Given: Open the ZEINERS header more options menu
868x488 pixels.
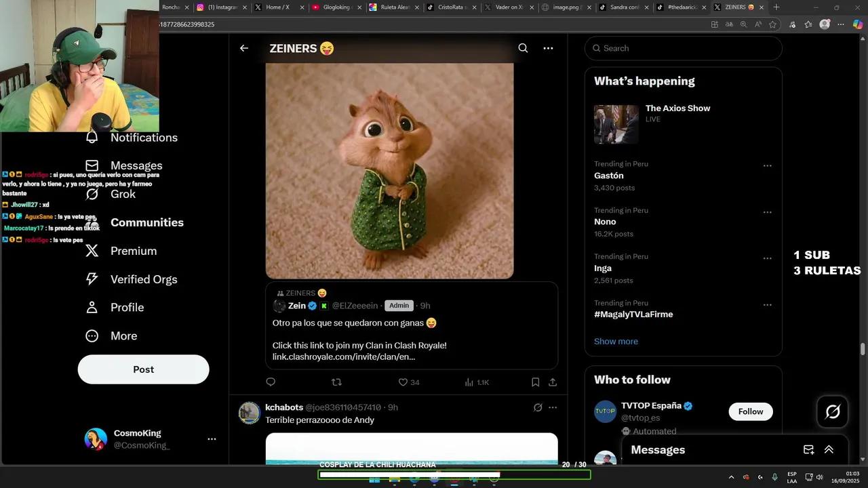Looking at the screenshot, I should coord(548,48).
